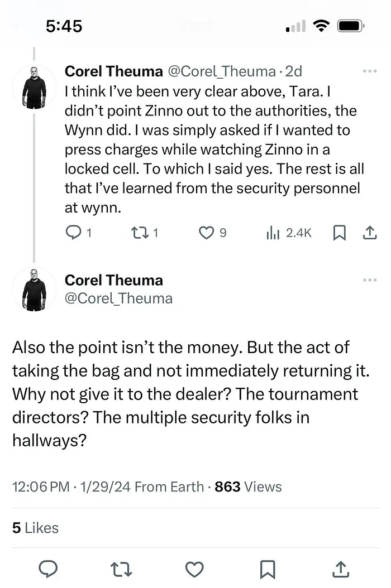Image resolution: width=391 pixels, height=588 pixels.
Task: Toggle the bookmark on the first tweet
Action: [340, 233]
